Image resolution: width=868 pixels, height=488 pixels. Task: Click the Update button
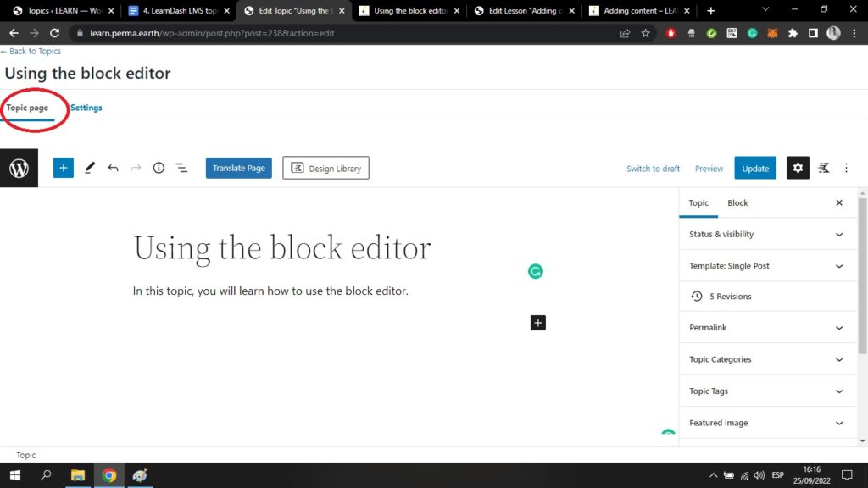click(x=755, y=168)
